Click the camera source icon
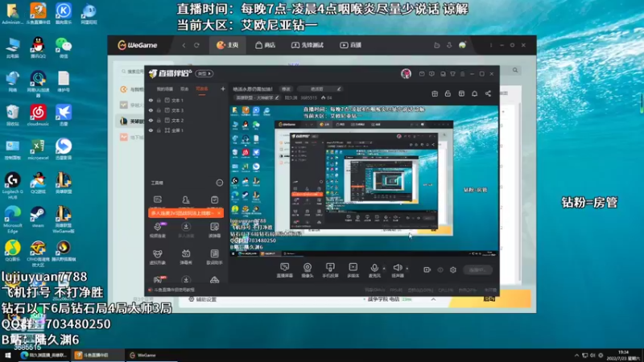 point(308,268)
